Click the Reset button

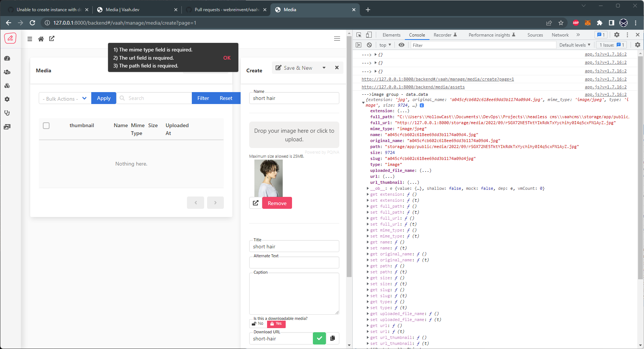pyautogui.click(x=226, y=98)
